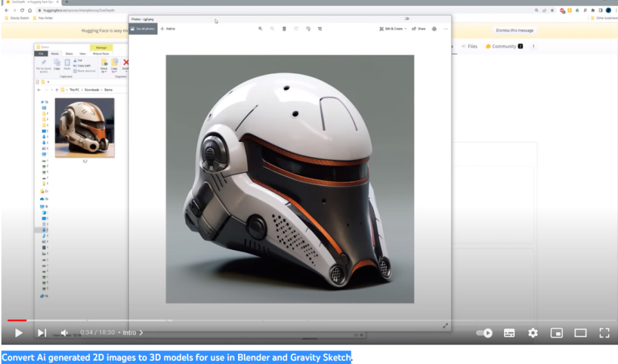Toggle the autoplay switch
Viewport: 618px width, 364px height.
point(485,333)
